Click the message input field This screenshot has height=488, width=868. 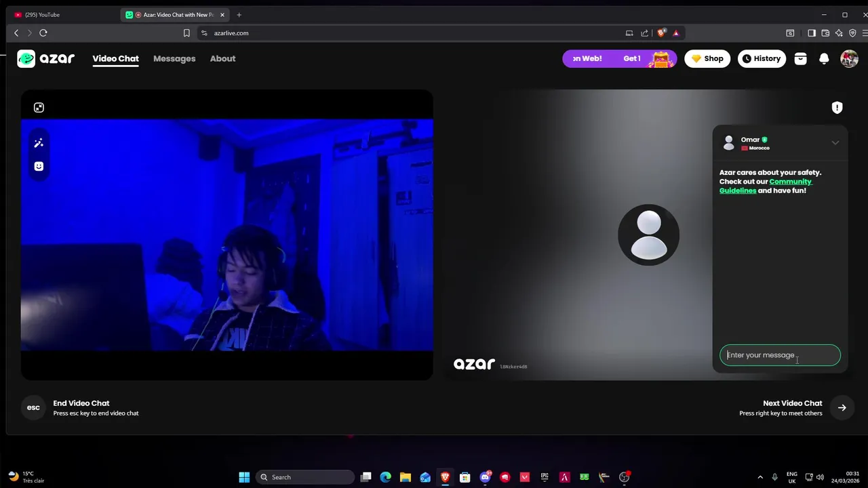780,355
